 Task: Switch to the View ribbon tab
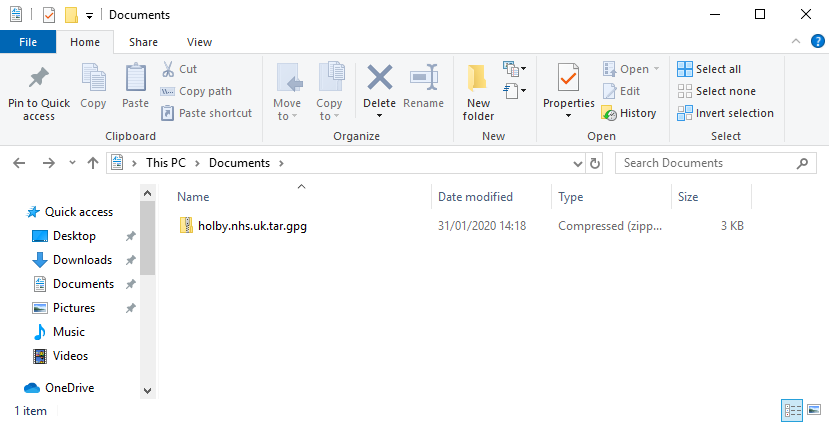click(x=199, y=42)
